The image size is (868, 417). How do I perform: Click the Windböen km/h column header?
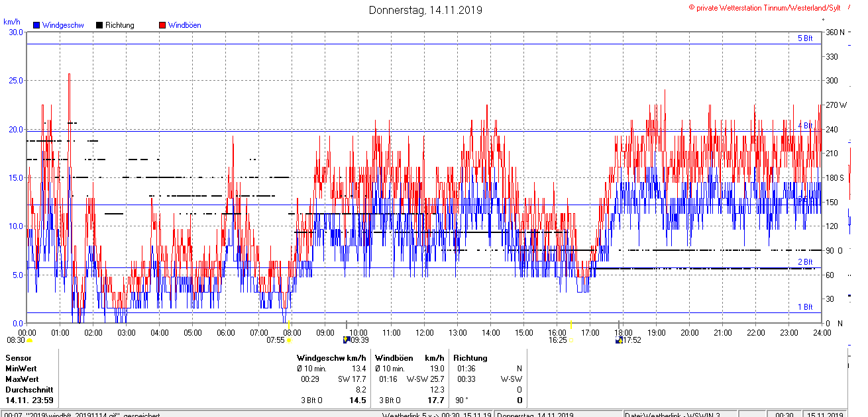pyautogui.click(x=409, y=358)
